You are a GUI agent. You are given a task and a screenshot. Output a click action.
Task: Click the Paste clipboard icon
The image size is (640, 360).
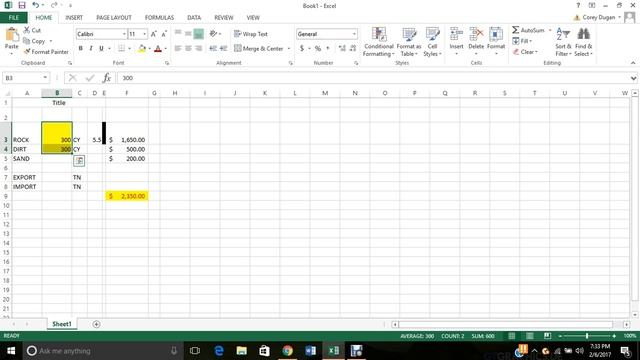[11, 35]
